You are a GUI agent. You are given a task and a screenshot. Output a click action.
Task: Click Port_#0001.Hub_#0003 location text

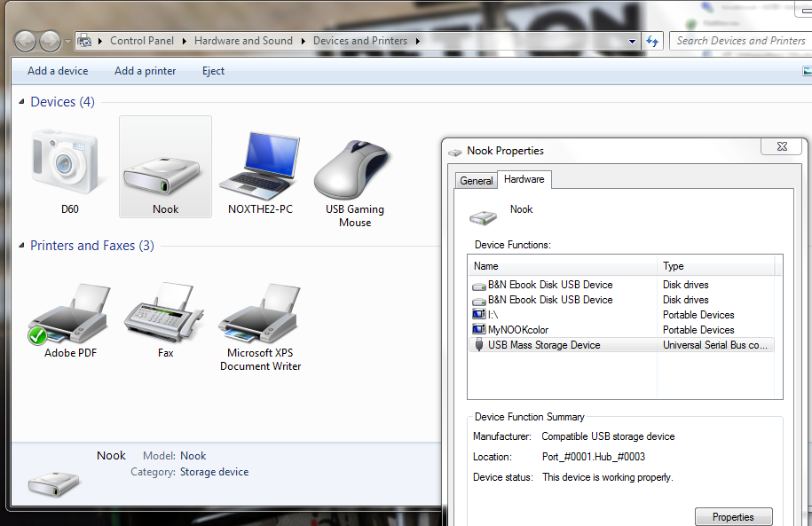[594, 457]
